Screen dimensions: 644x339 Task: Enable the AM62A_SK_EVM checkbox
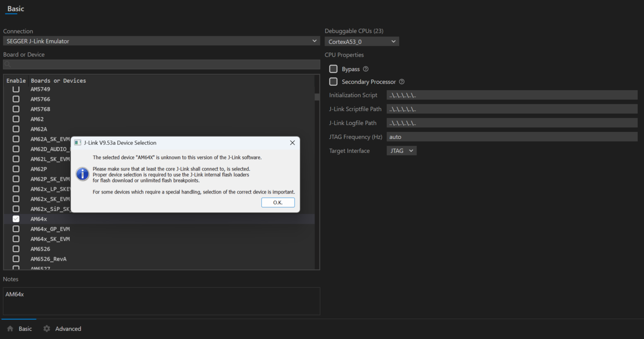tap(16, 139)
